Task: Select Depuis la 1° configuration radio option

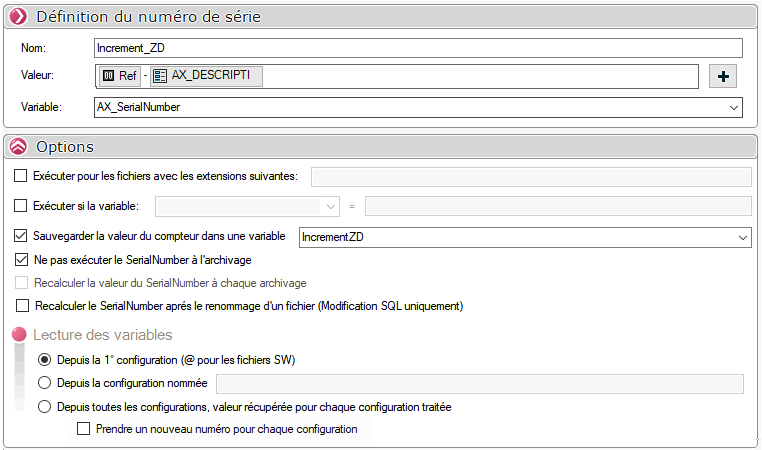Action: [44, 359]
